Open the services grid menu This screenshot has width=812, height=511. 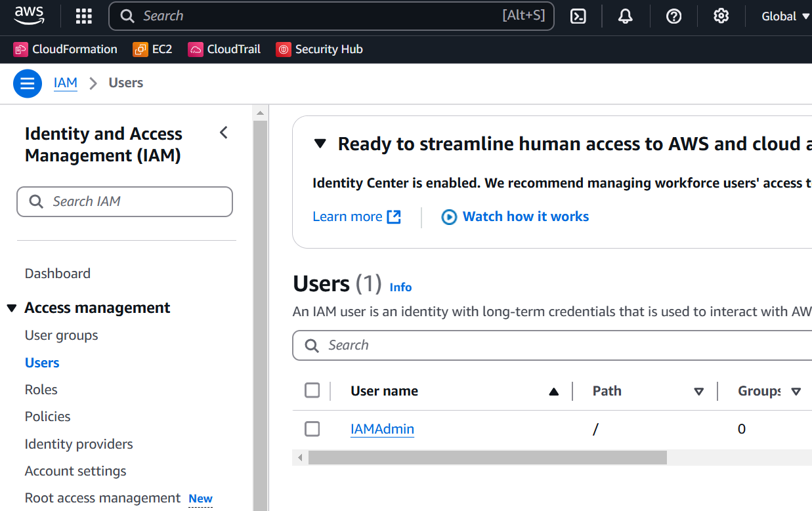pos(83,16)
